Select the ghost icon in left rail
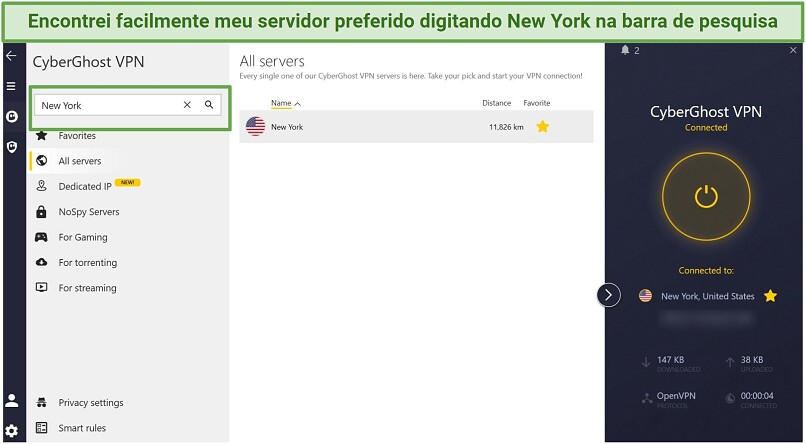 point(11,117)
